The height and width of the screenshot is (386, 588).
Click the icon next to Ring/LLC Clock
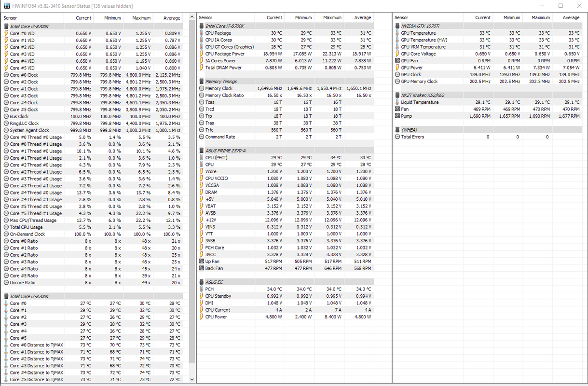coord(6,124)
